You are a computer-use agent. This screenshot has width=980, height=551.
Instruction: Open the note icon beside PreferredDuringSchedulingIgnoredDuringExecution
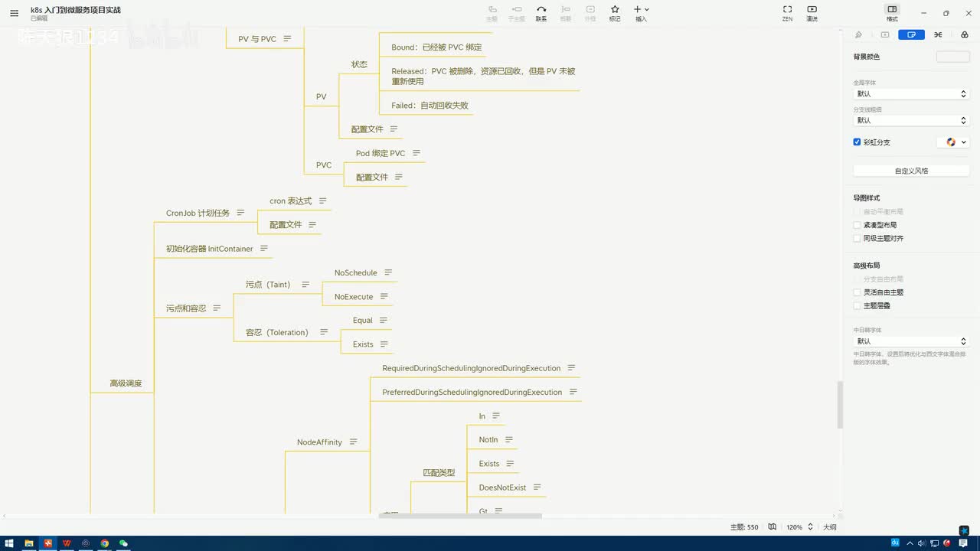point(573,392)
